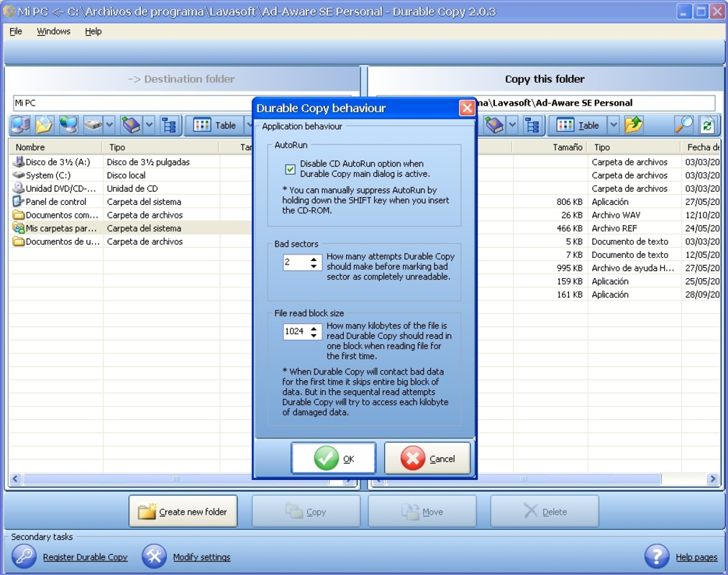
Task: Click the block size field showing 1024
Action: click(x=296, y=331)
